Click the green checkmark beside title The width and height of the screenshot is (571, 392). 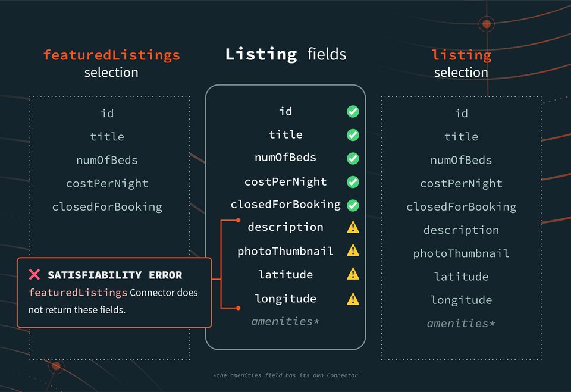pyautogui.click(x=353, y=135)
